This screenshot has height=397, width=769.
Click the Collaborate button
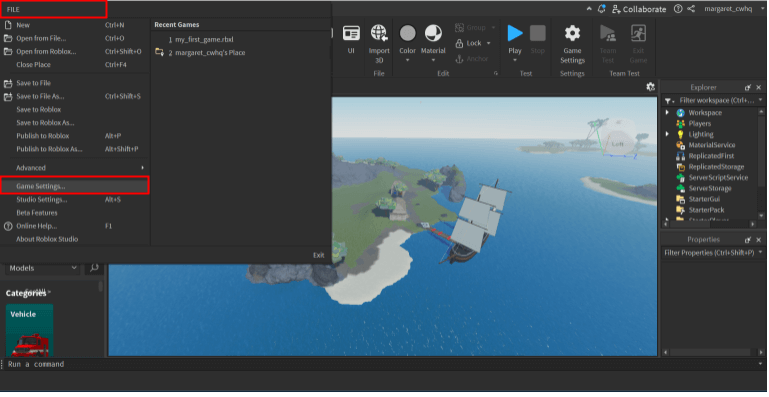[639, 9]
